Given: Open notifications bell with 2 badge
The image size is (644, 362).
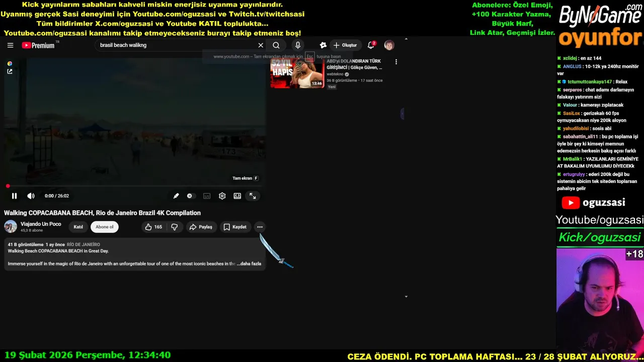Looking at the screenshot, I should [371, 45].
